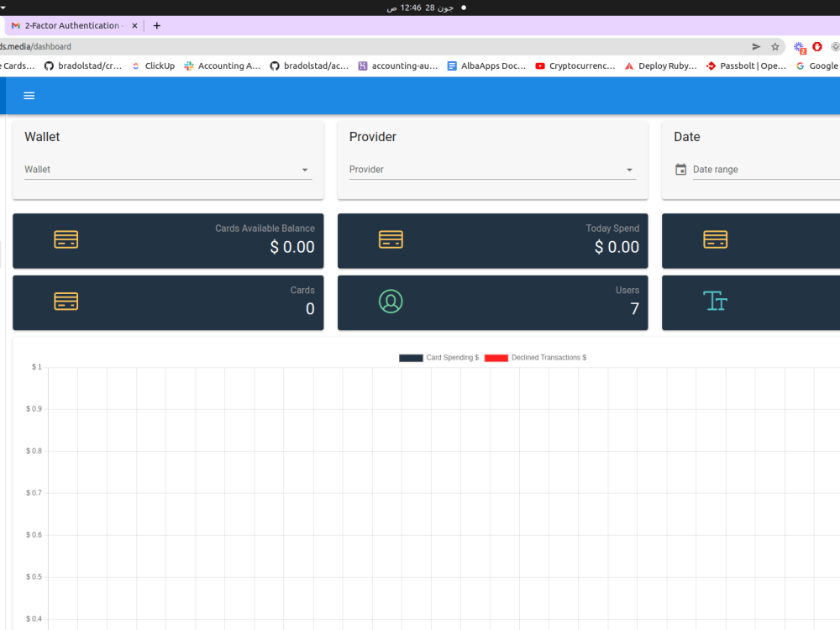
Task: Open the Cards... bookmark
Action: (x=18, y=66)
